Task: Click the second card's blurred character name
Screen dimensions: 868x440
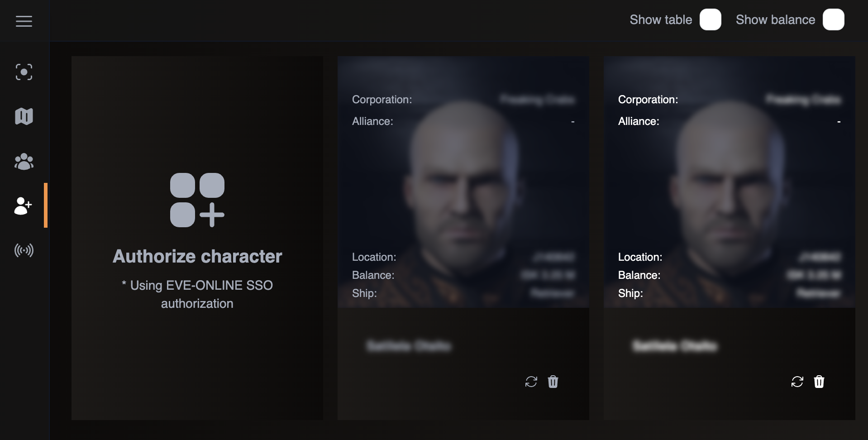Action: click(674, 346)
